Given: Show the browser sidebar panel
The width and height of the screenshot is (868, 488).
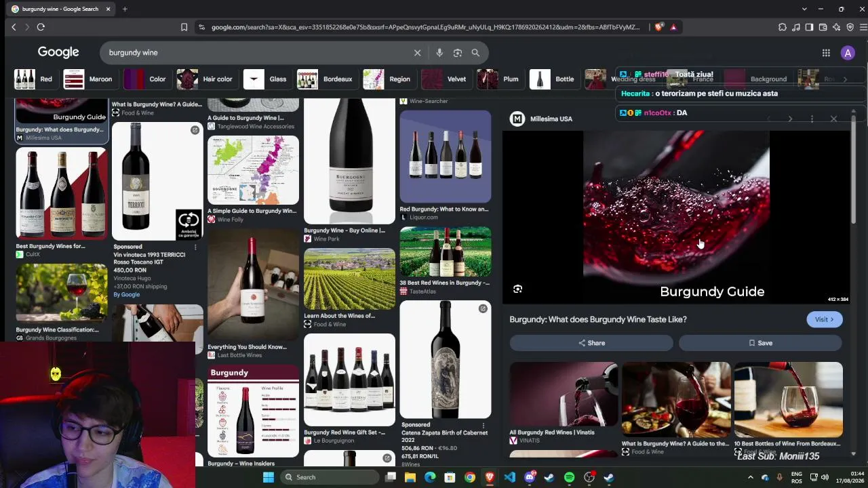Looking at the screenshot, I should click(x=809, y=27).
